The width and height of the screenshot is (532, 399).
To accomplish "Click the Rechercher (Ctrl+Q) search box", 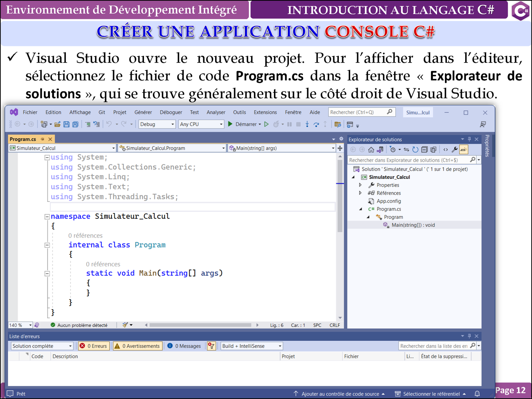I will 357,112.
